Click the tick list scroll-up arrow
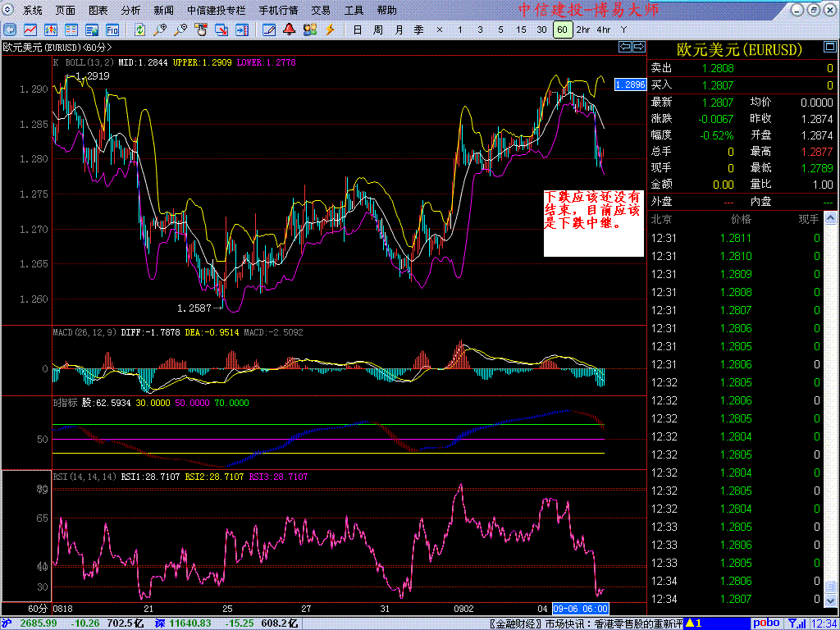This screenshot has height=630, width=840. [829, 218]
